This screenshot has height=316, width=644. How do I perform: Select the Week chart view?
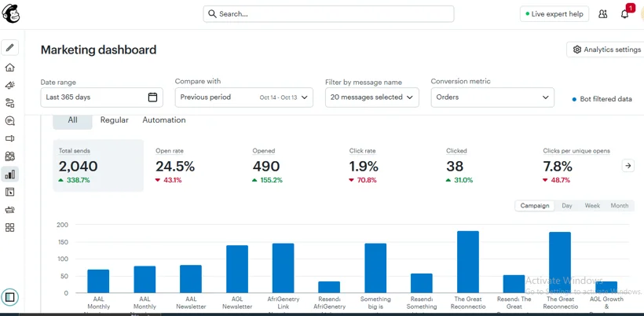tap(592, 205)
